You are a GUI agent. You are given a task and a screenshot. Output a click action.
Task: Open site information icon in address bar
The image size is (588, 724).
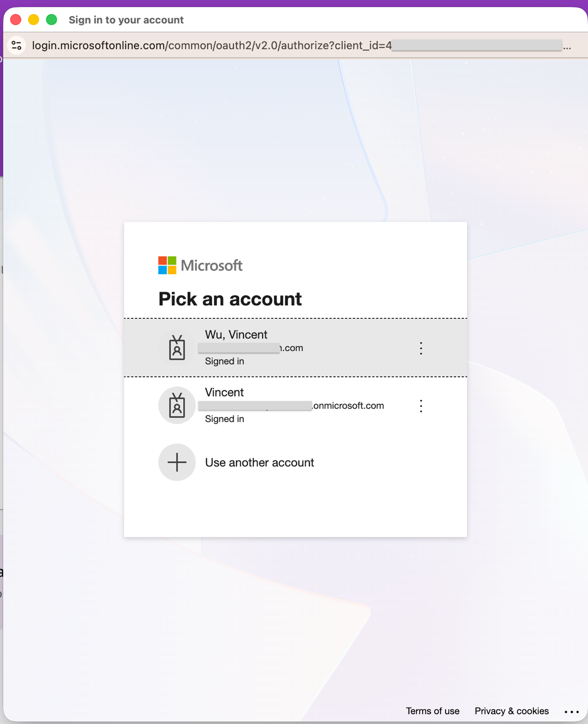click(16, 46)
